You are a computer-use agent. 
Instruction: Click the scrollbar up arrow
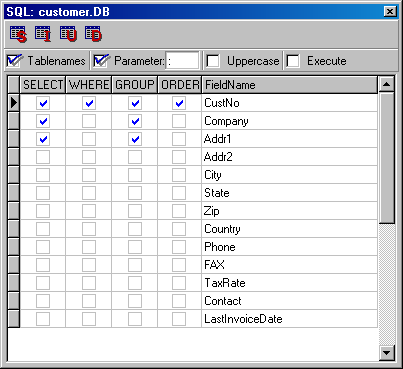click(387, 84)
